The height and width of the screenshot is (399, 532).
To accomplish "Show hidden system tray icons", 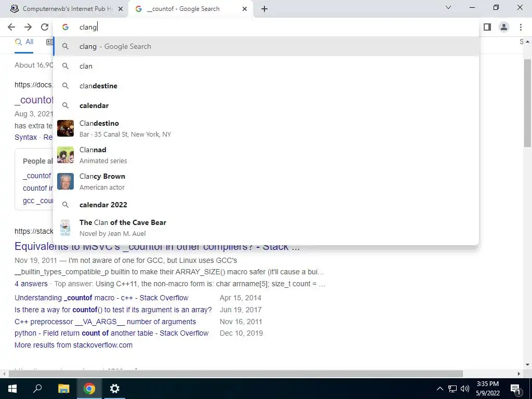I will [x=440, y=389].
